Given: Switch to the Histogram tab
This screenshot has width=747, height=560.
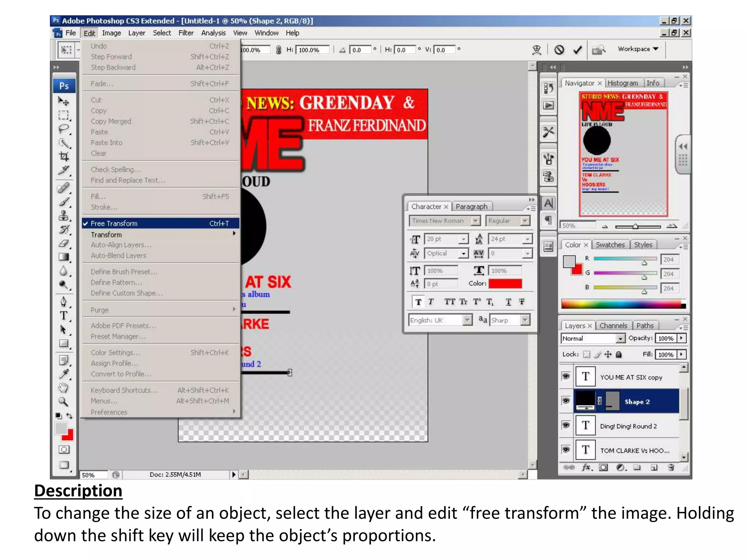Looking at the screenshot, I should [x=623, y=83].
